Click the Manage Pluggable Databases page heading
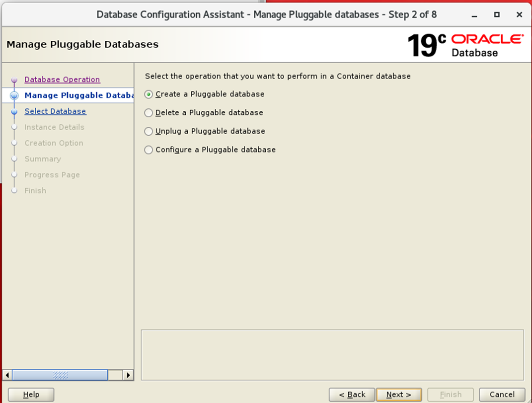Screen dimensions: 532x403 (x=82, y=45)
